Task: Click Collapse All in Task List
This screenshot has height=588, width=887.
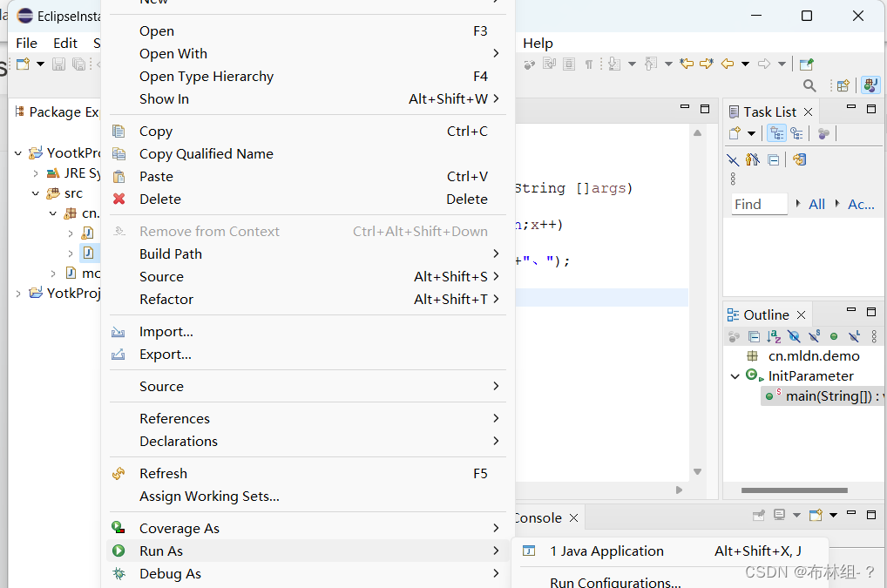Action: point(774,160)
